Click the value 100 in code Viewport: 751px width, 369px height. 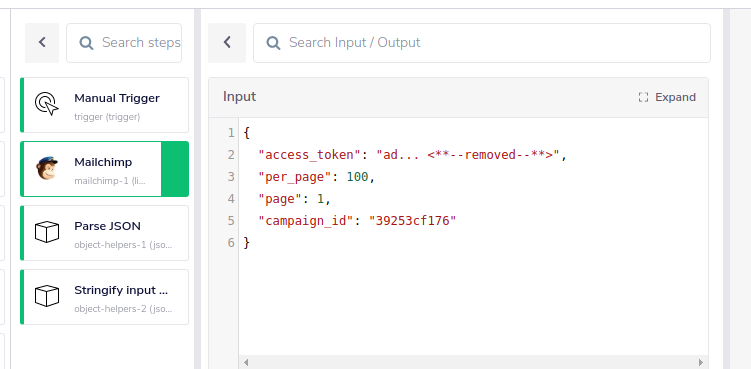point(357,177)
